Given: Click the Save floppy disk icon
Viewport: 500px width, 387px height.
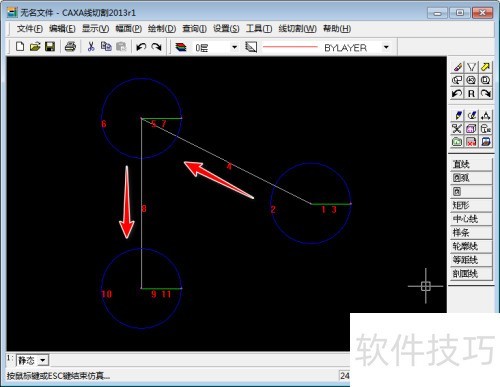Looking at the screenshot, I should pos(50,47).
